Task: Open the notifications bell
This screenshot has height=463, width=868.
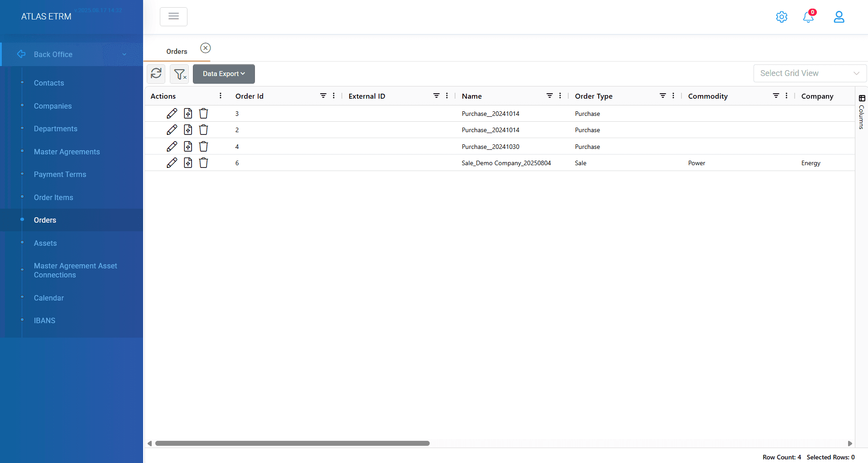Action: 808,17
